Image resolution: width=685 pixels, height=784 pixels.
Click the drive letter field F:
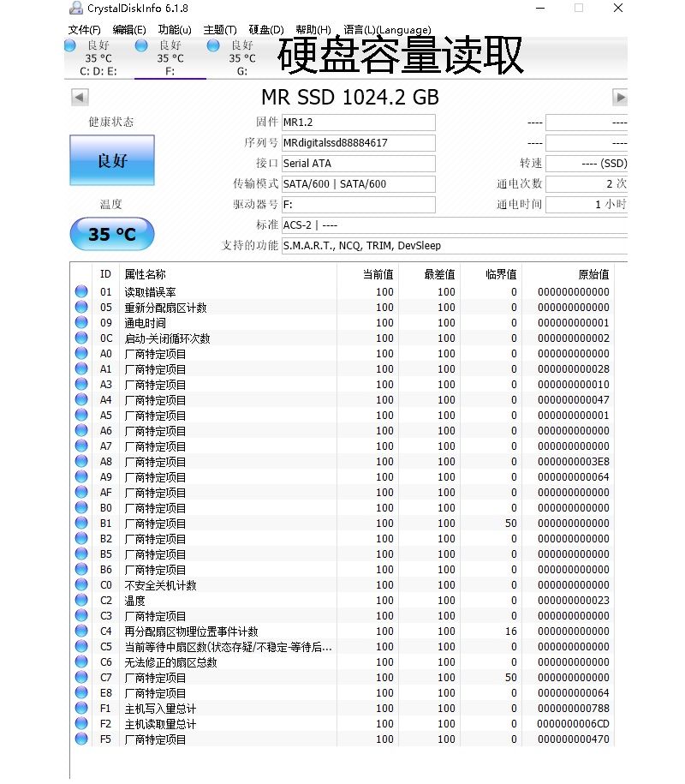coord(359,205)
